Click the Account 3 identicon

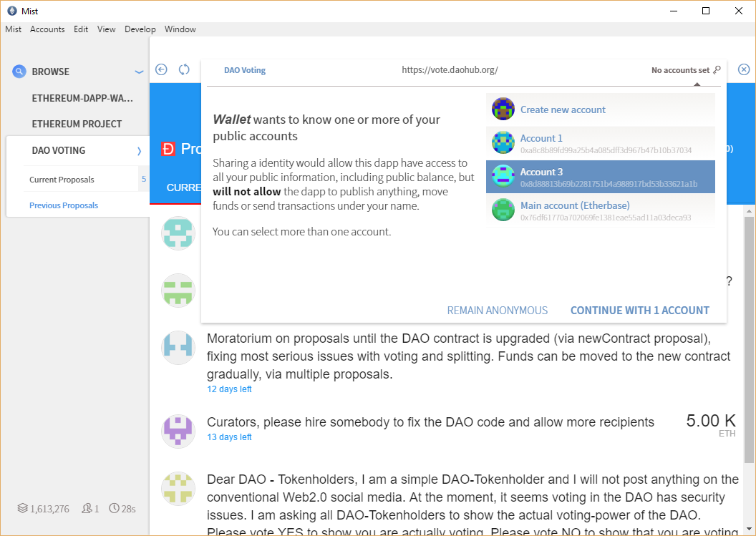[x=503, y=177]
